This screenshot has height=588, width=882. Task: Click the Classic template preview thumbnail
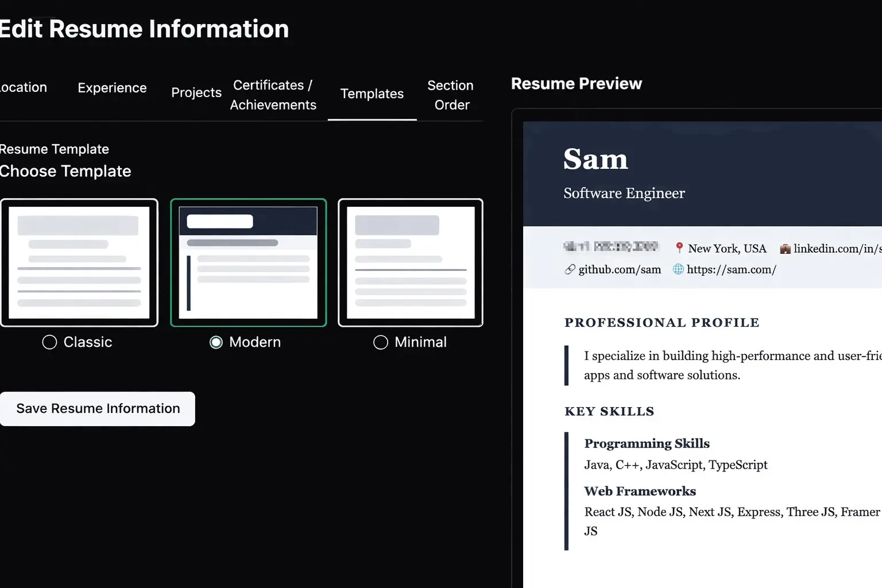point(79,262)
